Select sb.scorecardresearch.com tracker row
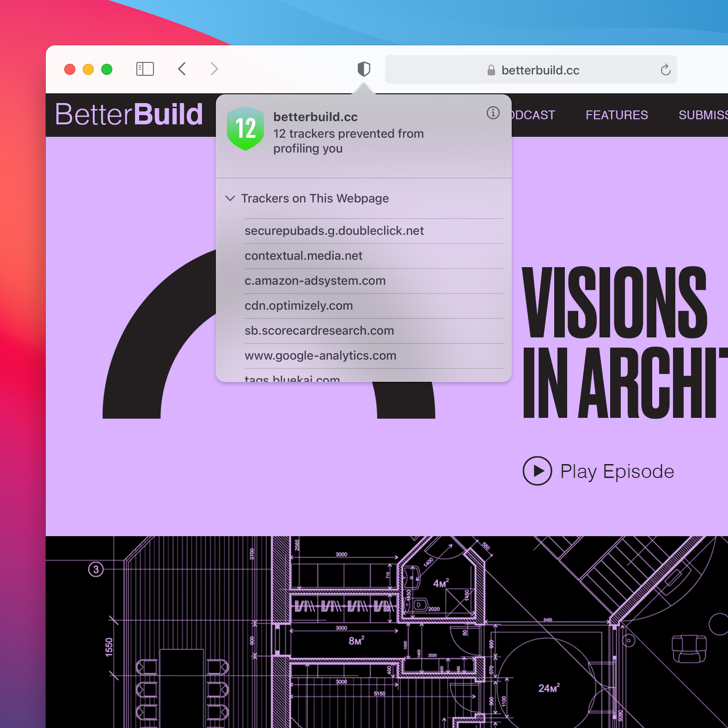 [373, 331]
